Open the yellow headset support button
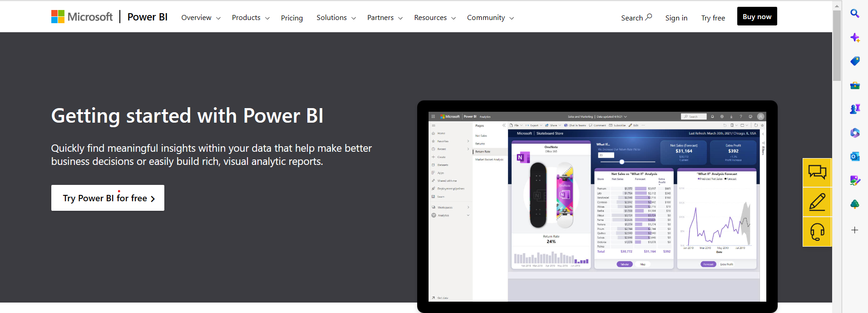Viewport: 868px width, 313px height. tap(817, 232)
